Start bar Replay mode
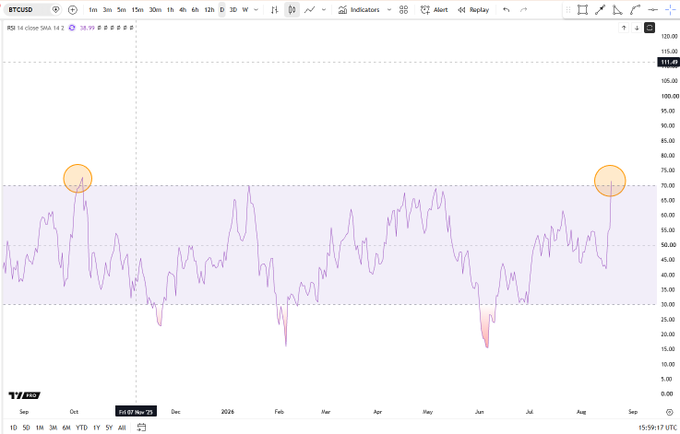This screenshot has width=680, height=434. point(473,10)
